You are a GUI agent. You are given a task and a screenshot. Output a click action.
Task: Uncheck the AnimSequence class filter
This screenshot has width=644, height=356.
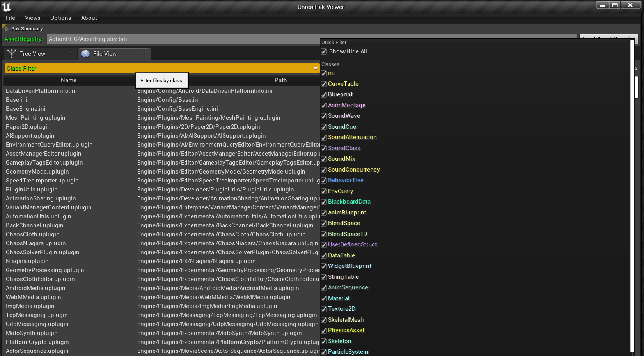pos(324,287)
